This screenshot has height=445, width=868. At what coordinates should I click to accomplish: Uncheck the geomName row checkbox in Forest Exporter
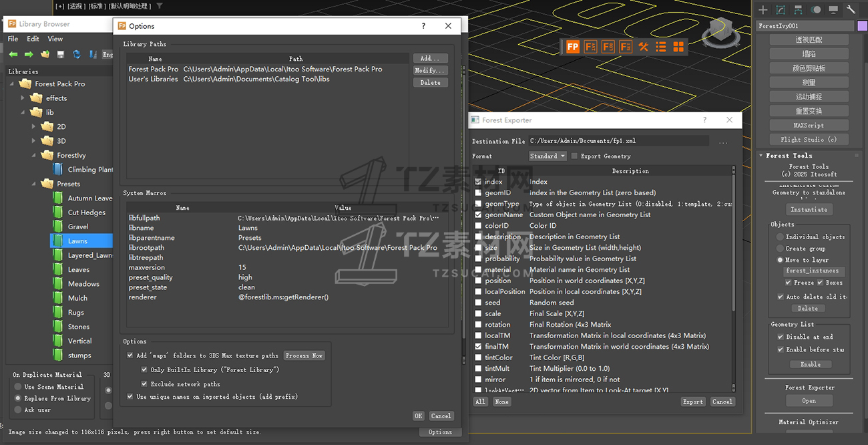click(x=478, y=215)
